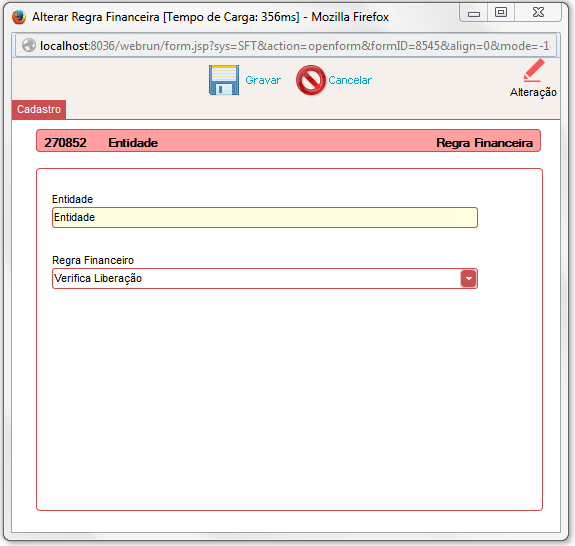Click the globe icon in address bar
This screenshot has width=575, height=546.
click(29, 45)
